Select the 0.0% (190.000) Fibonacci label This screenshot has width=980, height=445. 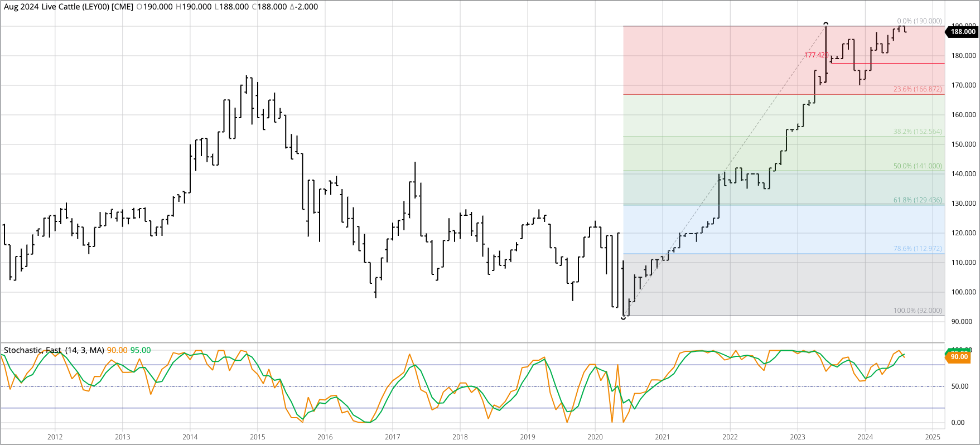pos(919,21)
